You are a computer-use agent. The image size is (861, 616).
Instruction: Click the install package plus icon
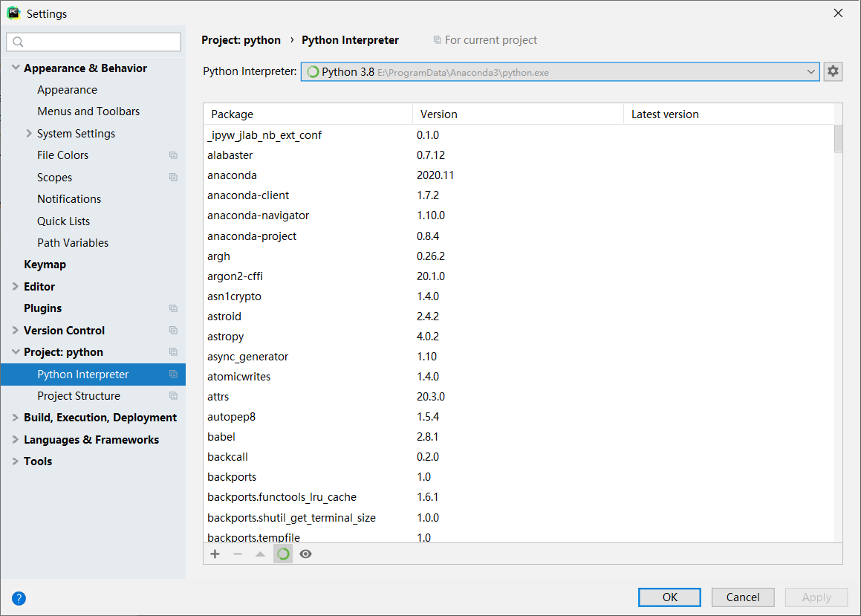(x=215, y=554)
